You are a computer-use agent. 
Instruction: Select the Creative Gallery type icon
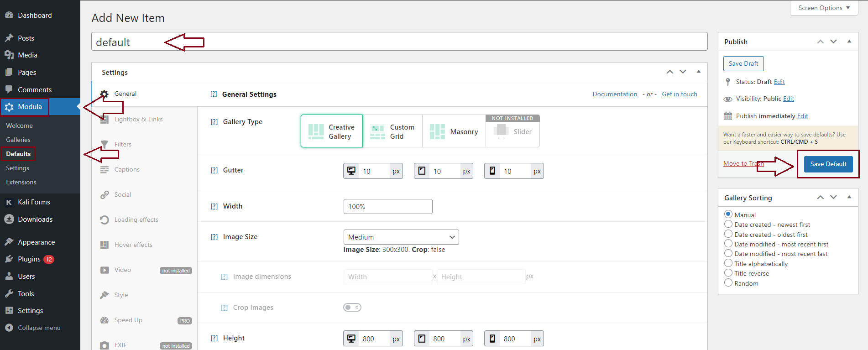coord(316,131)
